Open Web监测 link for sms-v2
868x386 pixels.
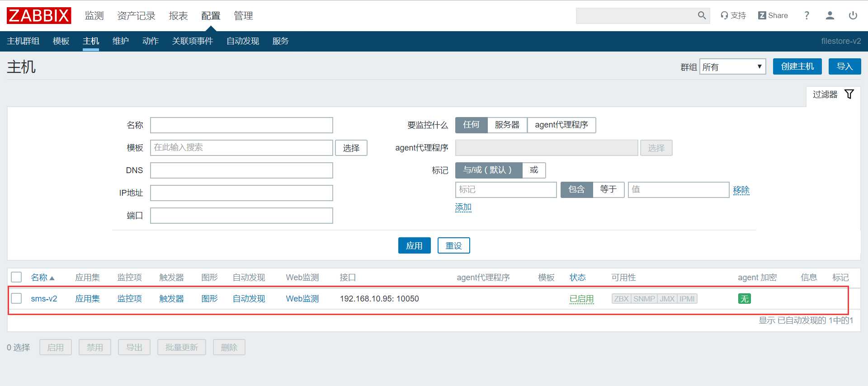(302, 299)
